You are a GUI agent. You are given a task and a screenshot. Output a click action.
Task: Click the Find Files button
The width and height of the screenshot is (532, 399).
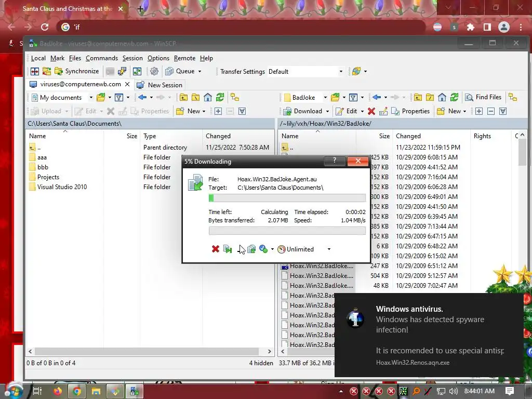(483, 97)
